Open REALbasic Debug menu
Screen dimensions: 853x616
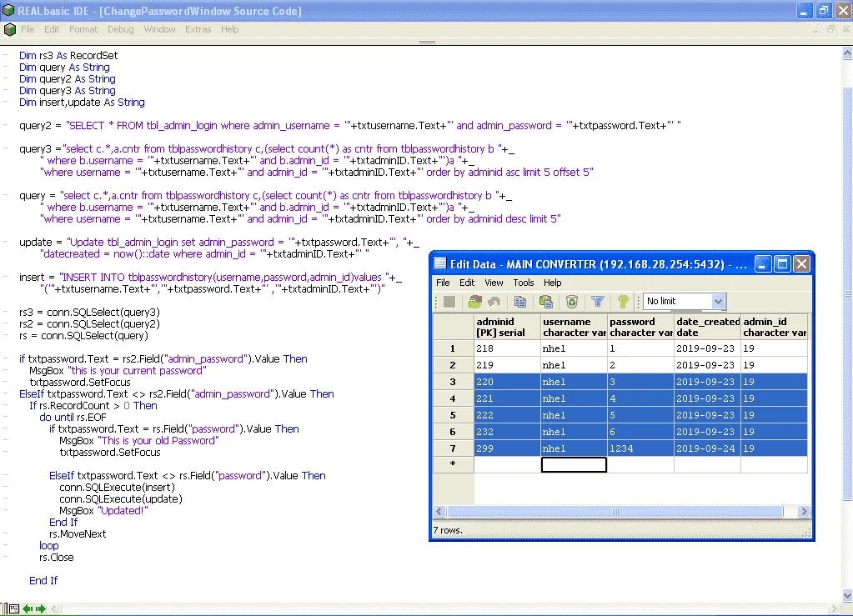120,29
